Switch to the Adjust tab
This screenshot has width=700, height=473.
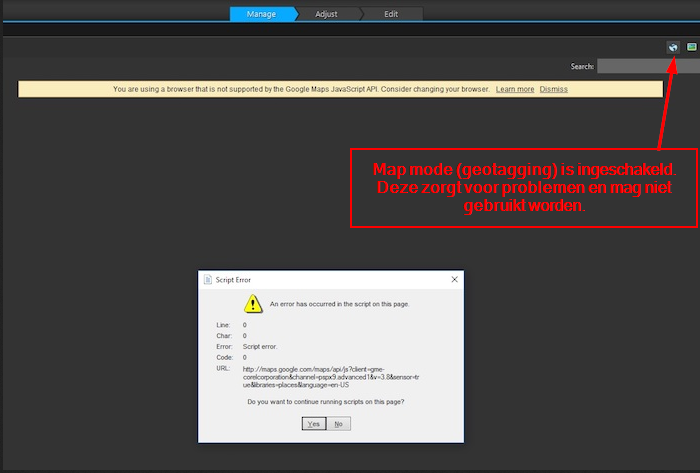click(326, 14)
